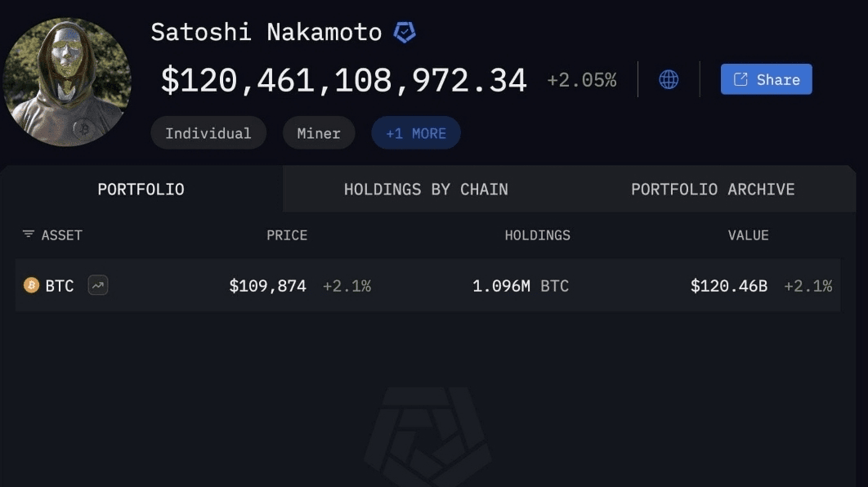Sort by the HOLDINGS column header
This screenshot has width=868, height=487.
coord(538,235)
